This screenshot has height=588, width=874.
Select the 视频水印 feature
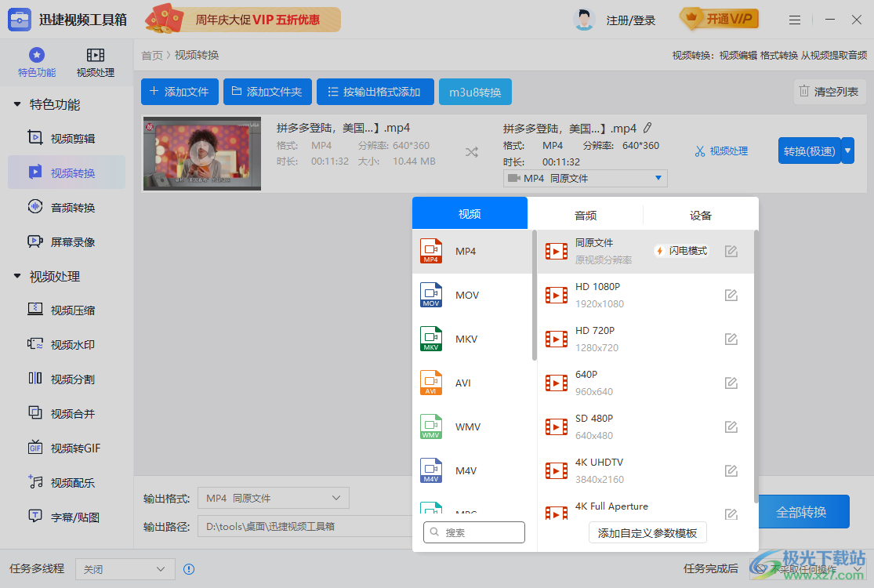pyautogui.click(x=66, y=345)
